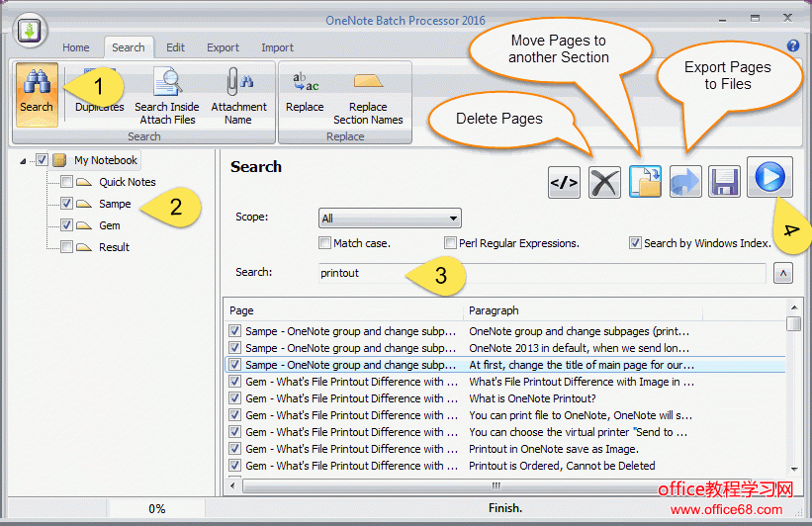This screenshot has height=526, width=812.
Task: Click the Paragraph column header
Action: pos(583,310)
